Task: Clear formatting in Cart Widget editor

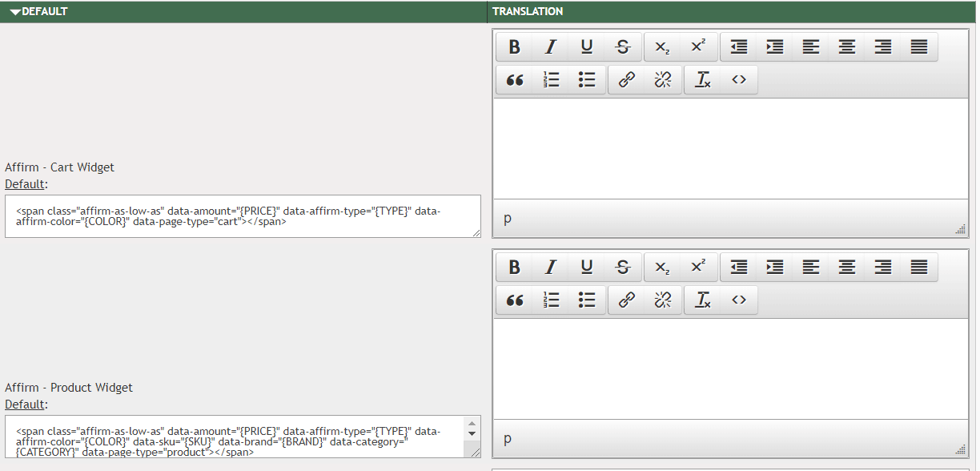Action: 703,80
